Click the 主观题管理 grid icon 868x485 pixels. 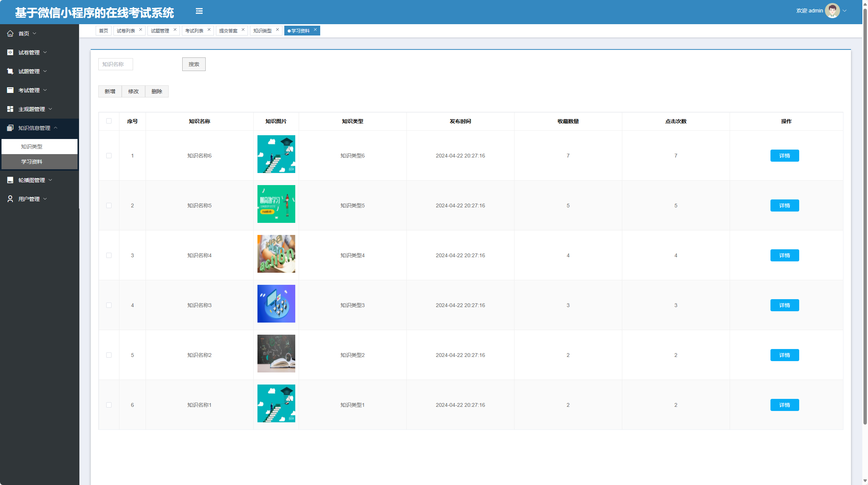[10, 109]
